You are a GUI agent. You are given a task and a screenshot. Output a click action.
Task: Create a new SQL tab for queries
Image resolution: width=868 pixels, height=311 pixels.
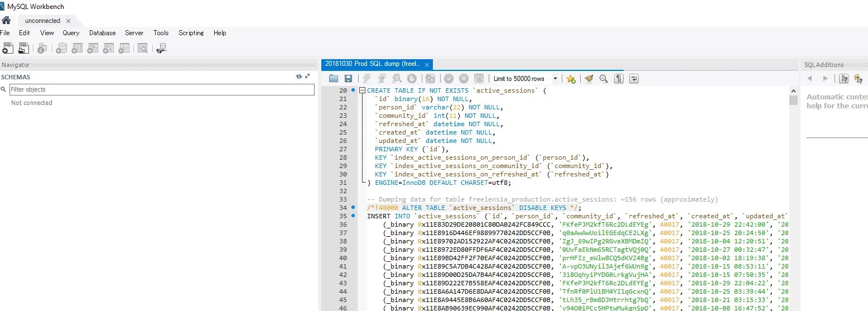(7, 48)
